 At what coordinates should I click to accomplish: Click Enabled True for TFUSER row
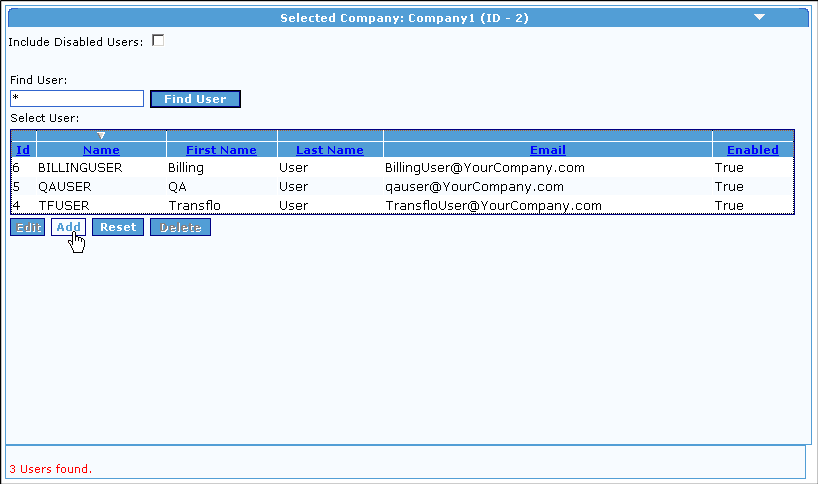(729, 205)
